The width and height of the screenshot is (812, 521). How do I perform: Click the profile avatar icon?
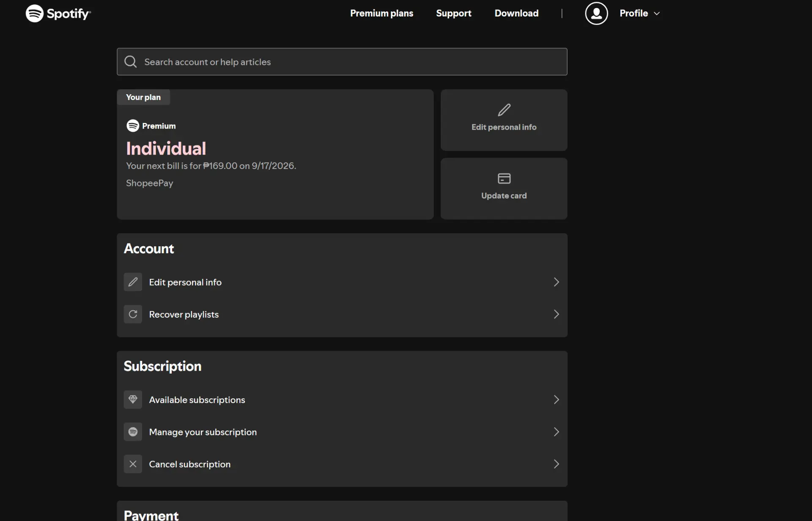(596, 14)
